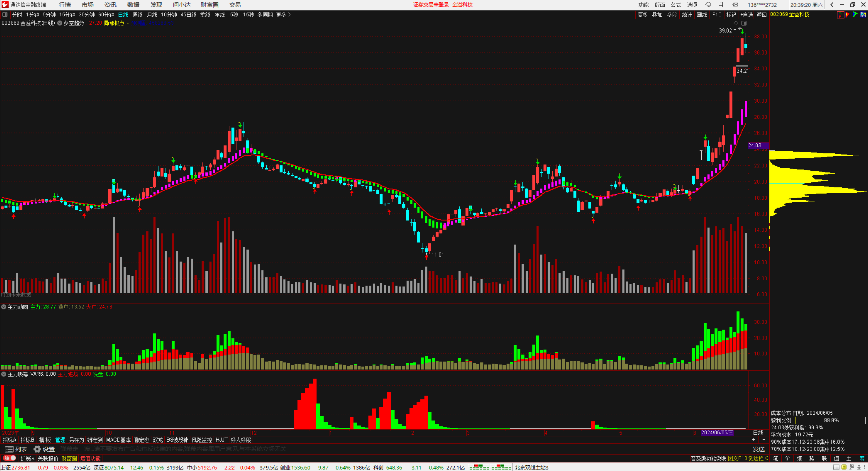The width and height of the screenshot is (868, 471).
Task: Open the 图文F10 link
Action: click(x=737, y=458)
